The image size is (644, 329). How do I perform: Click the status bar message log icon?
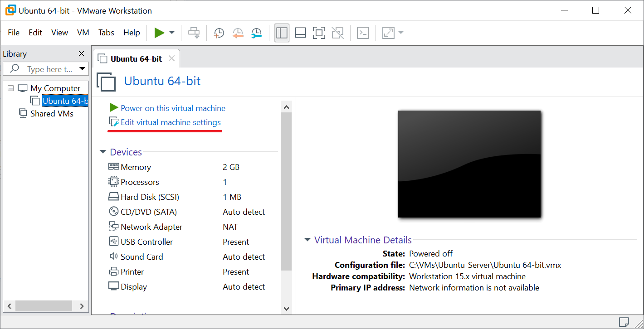624,322
